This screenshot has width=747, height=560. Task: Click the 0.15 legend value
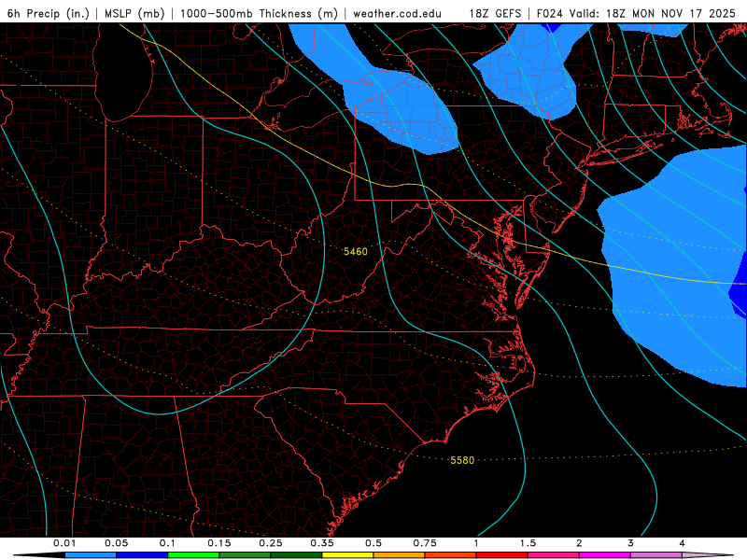point(219,543)
